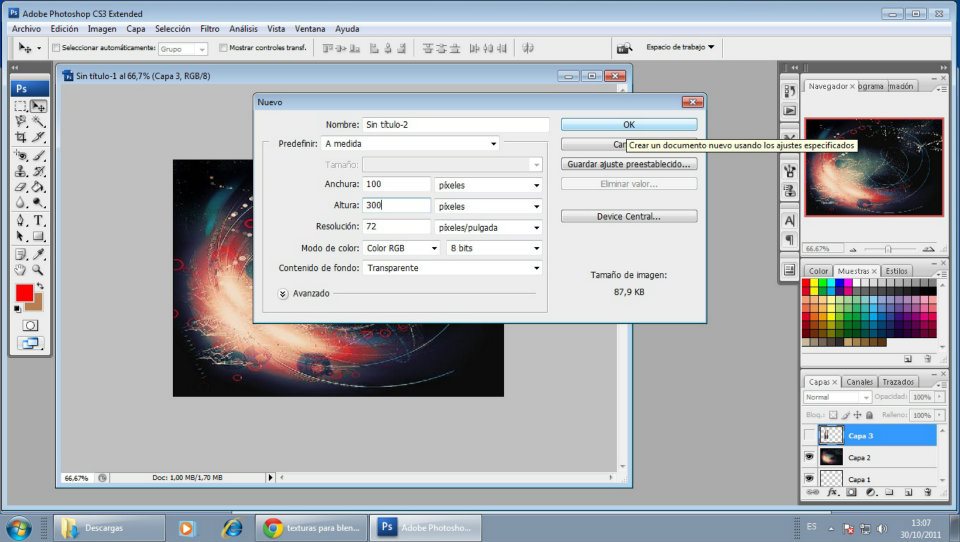Viewport: 960px width, 542px height.
Task: Click Create new layer icon in Capas panel
Action: [x=909, y=492]
